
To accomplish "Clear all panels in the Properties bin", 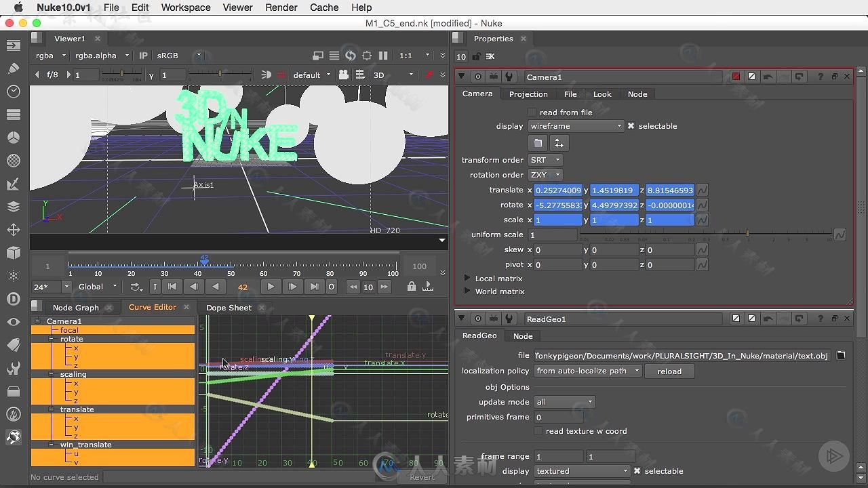I will (x=490, y=56).
